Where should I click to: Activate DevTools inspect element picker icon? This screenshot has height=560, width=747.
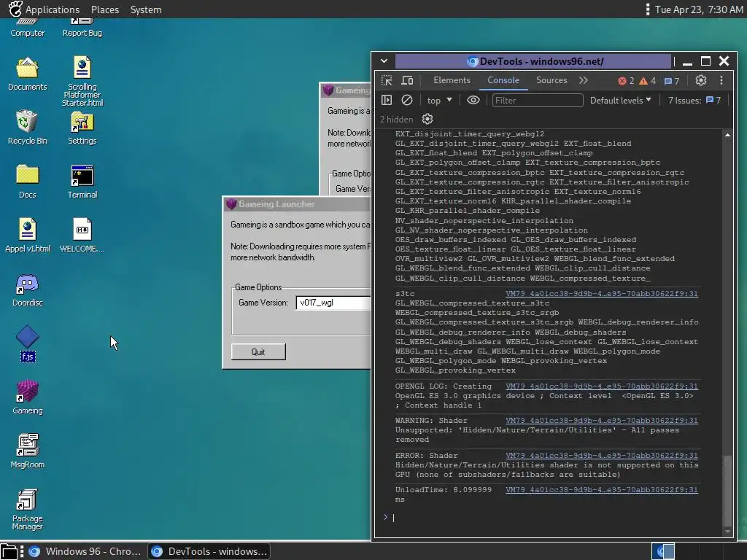[387, 80]
